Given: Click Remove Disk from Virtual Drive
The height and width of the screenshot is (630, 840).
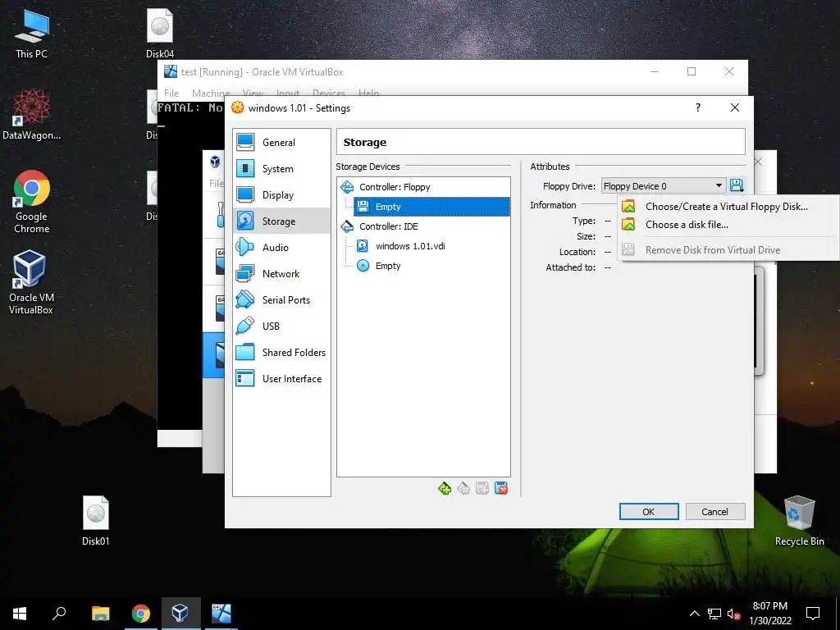Looking at the screenshot, I should tap(727, 250).
